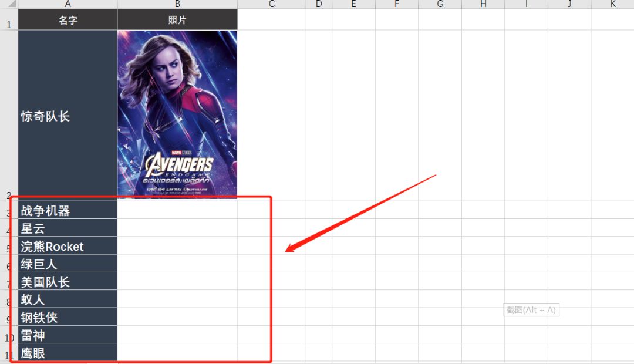Select the 惊奇队长 cell
Viewport: 634px width, 364px height.
pyautogui.click(x=68, y=115)
